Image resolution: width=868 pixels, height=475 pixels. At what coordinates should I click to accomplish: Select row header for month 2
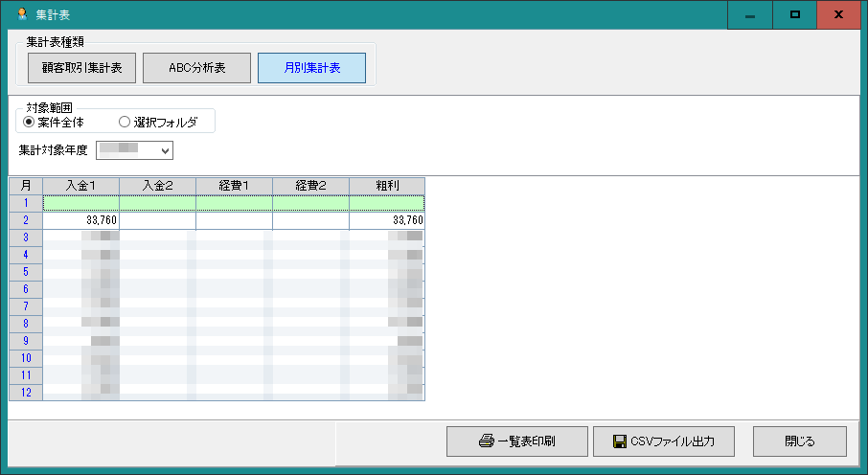point(26,220)
